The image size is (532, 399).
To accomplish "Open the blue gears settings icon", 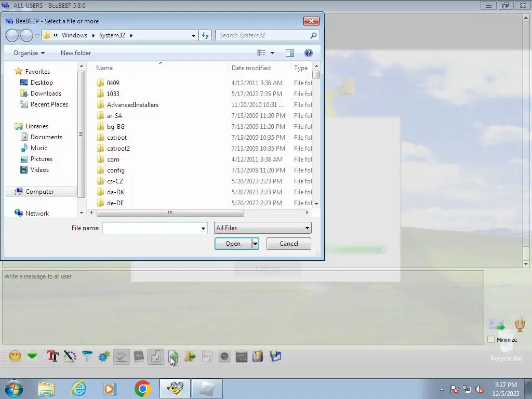I will (x=104, y=356).
